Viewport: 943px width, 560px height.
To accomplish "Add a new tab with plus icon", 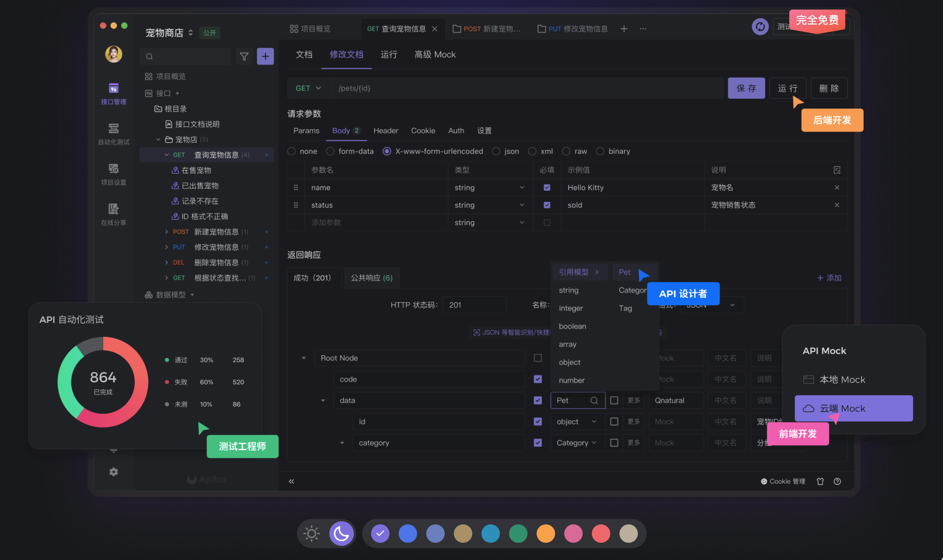I will [x=624, y=29].
